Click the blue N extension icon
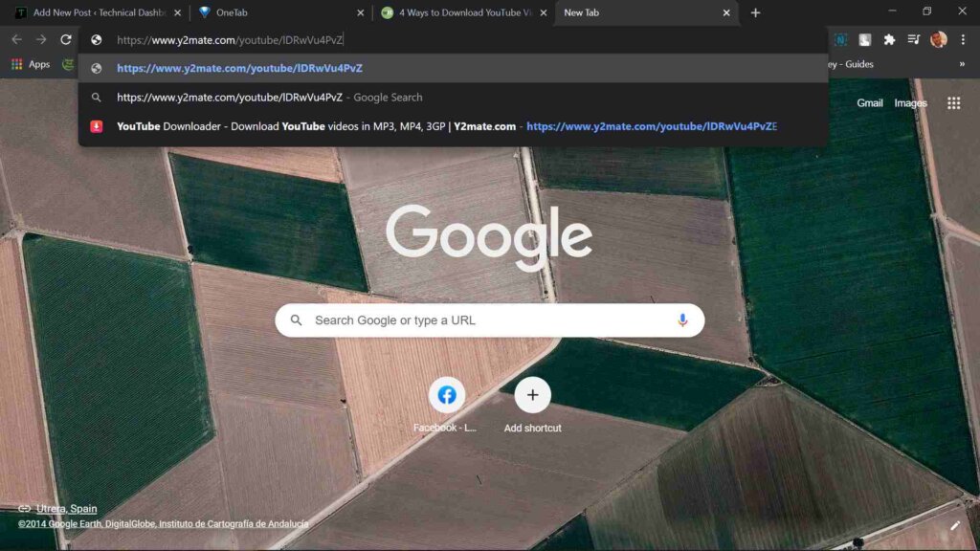Screen dimensions: 980x551 (x=840, y=40)
